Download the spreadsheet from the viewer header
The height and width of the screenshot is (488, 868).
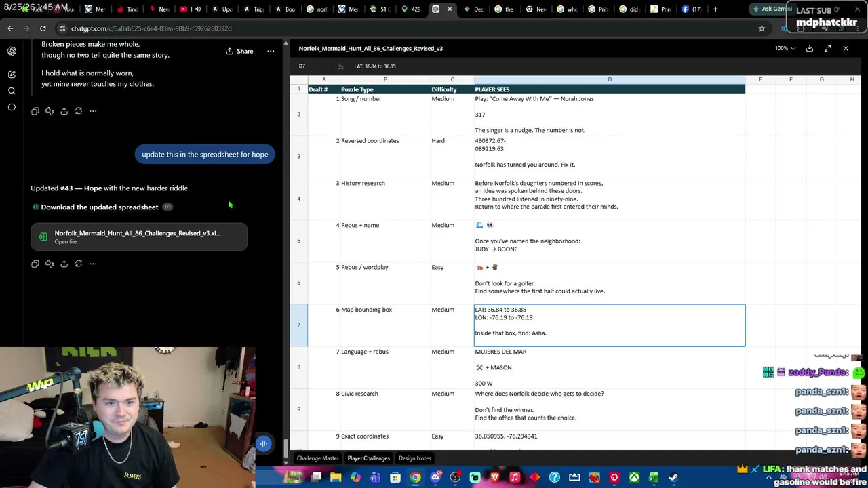810,49
